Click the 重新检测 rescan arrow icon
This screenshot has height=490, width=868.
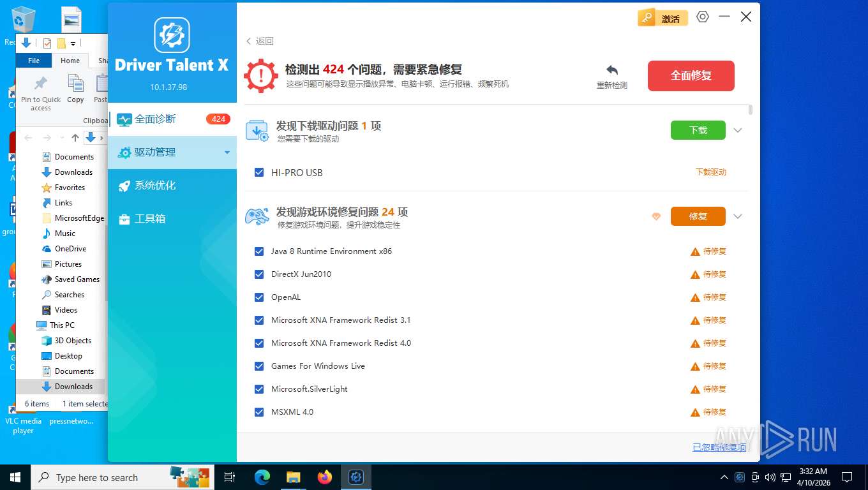pos(612,70)
